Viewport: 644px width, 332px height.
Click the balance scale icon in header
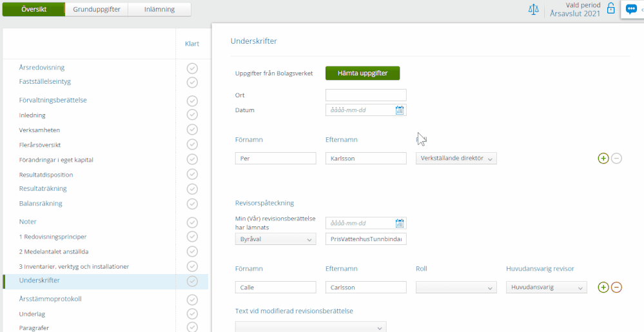point(533,10)
